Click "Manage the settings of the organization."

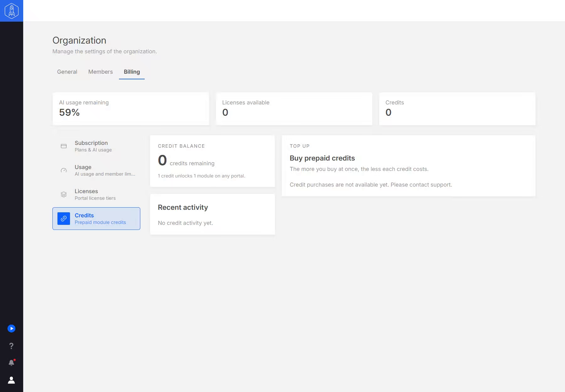(105, 51)
